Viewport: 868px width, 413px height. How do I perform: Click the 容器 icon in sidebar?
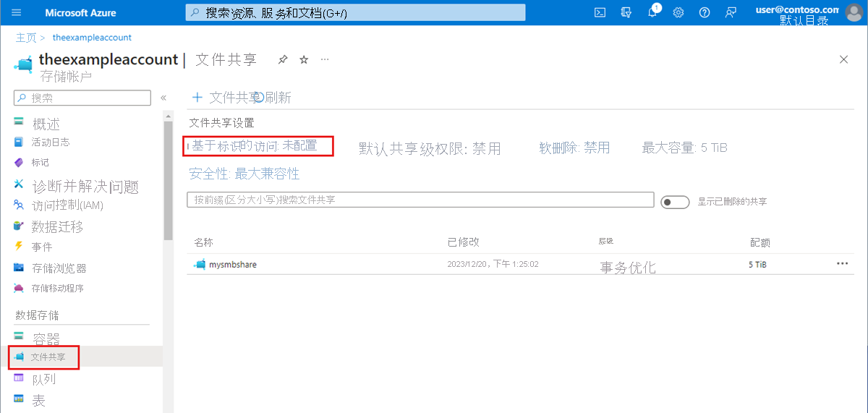19,336
